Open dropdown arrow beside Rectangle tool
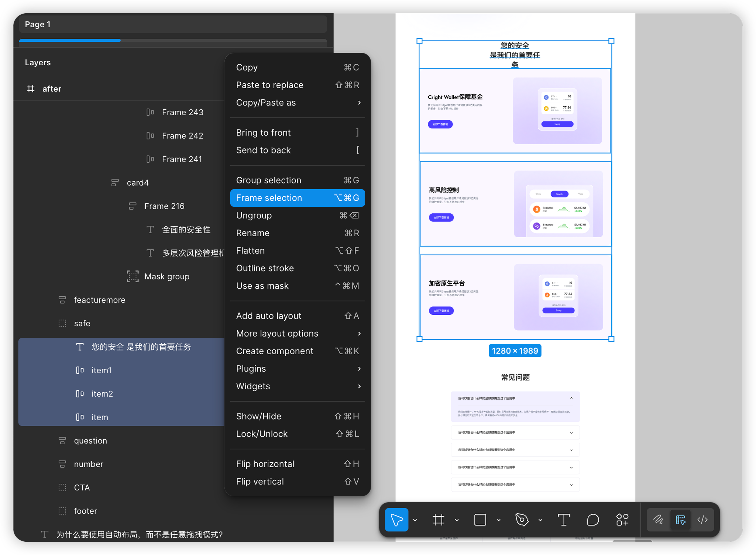The image size is (756, 555). (x=498, y=520)
